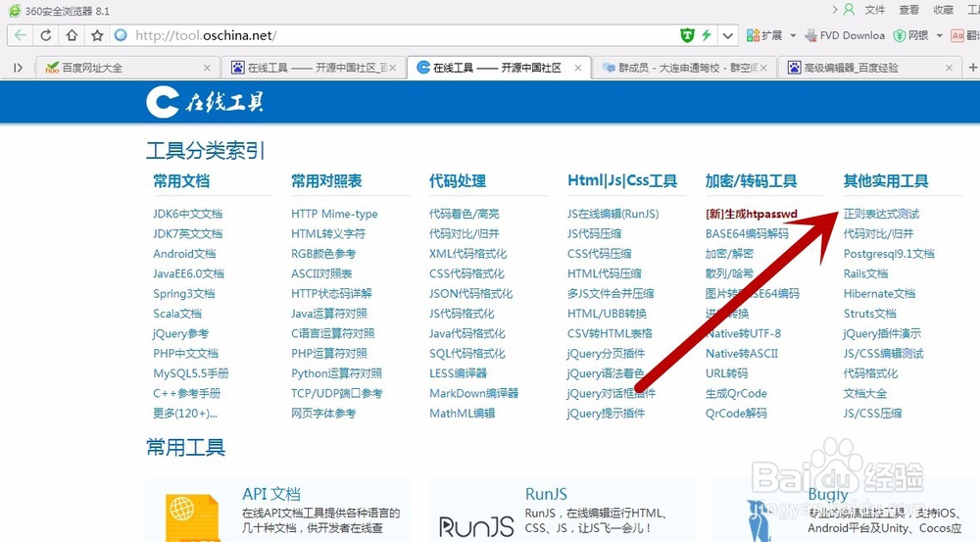
Task: Click the green security shield icon
Action: coord(687,35)
